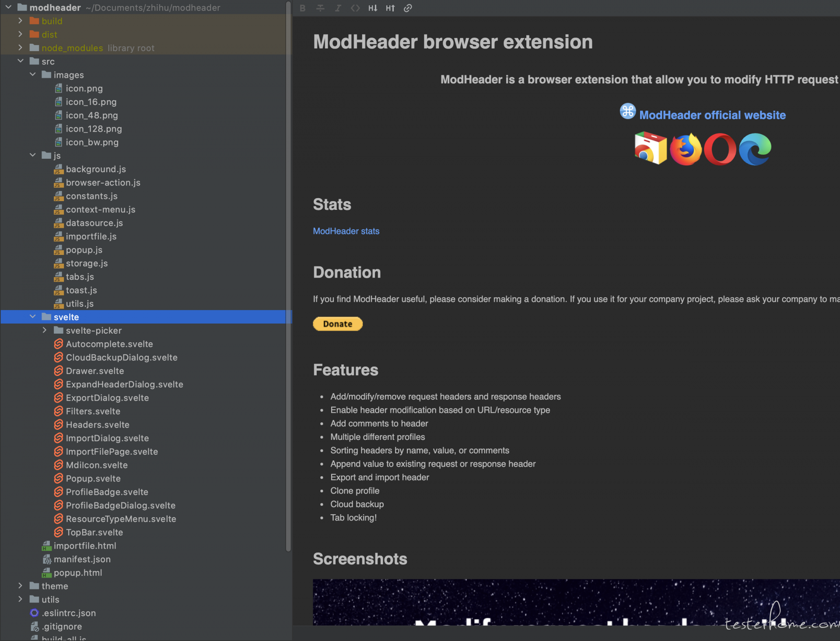Screen dimensions: 840x641
Task: Click project tree vertical scrollbar
Action: click(288, 276)
